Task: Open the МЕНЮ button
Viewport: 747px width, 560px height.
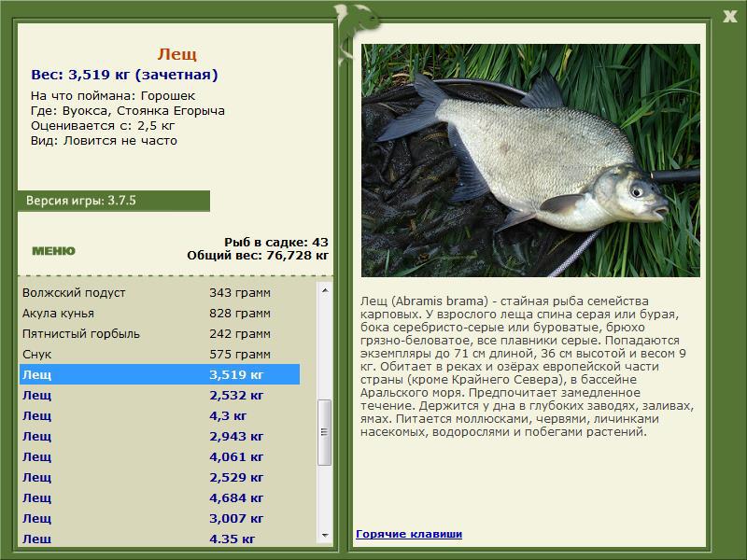Action: tap(53, 251)
